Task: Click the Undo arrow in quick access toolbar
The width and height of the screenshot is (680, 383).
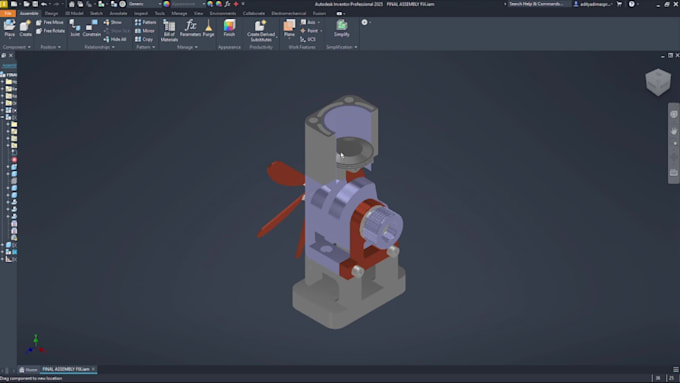Action: [44, 4]
